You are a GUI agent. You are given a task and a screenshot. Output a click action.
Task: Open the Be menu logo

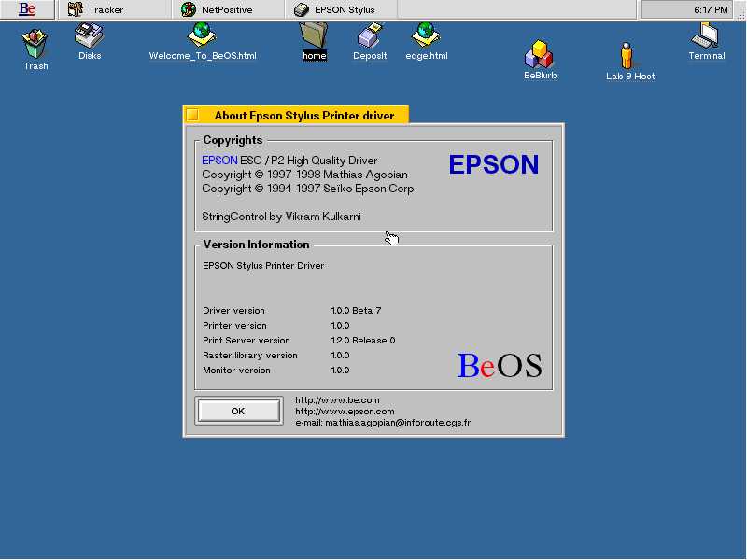point(27,9)
